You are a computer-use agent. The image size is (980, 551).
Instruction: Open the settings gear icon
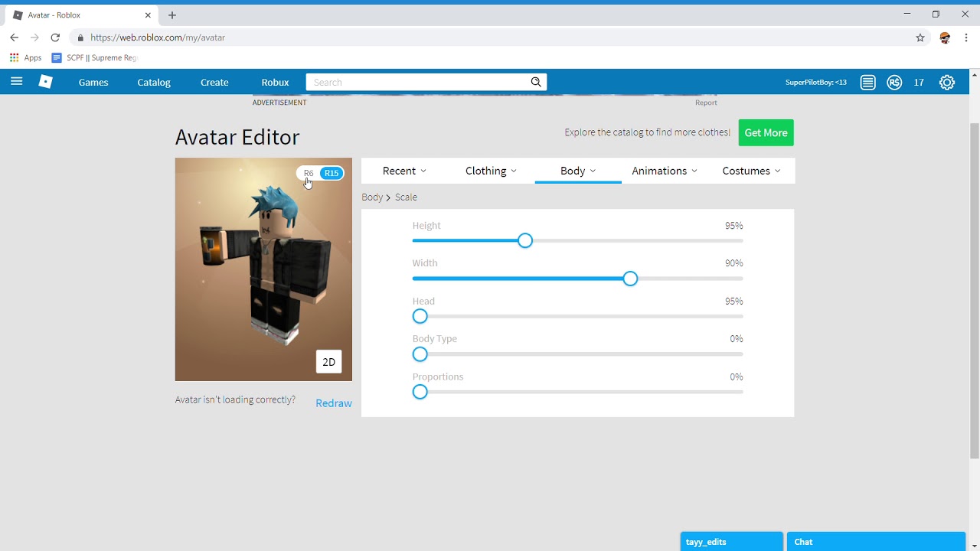[947, 83]
